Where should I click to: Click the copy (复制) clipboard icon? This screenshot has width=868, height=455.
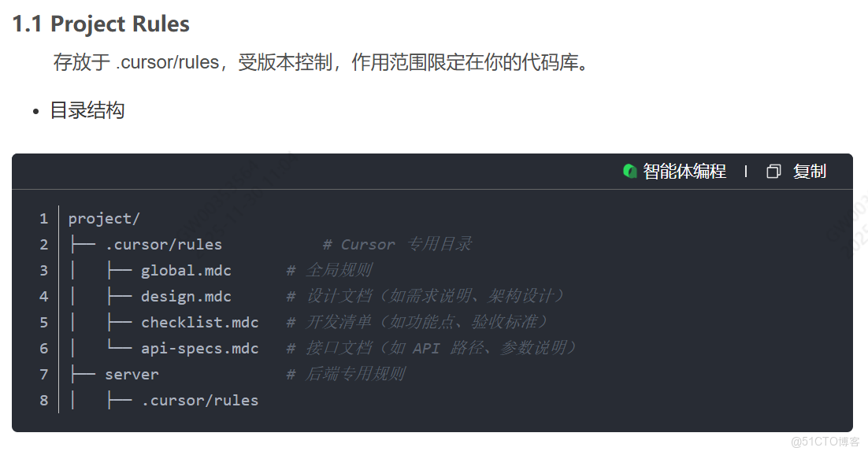coord(773,171)
